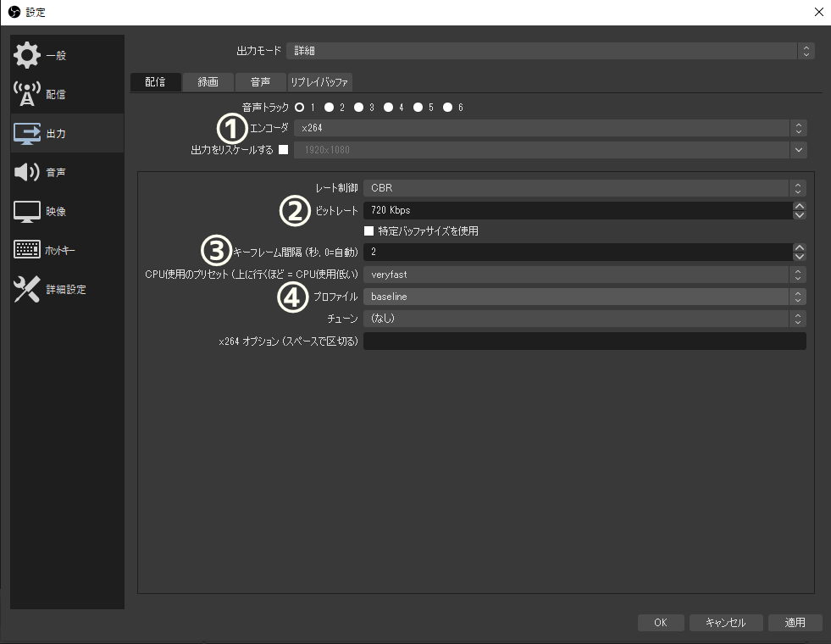Open the プロファイル dropdown showing baseline
The image size is (831, 644).
point(585,297)
